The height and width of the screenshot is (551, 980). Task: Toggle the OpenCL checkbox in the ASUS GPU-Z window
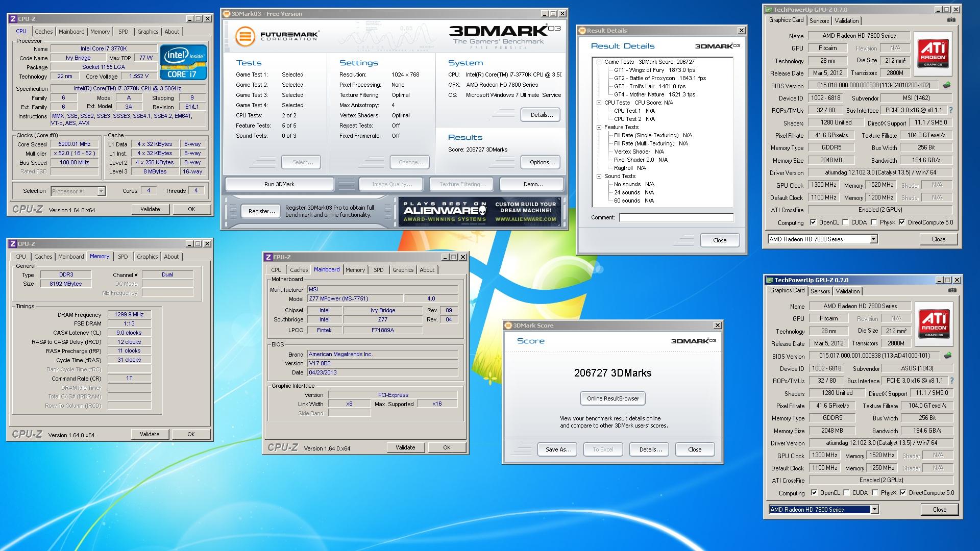[814, 493]
